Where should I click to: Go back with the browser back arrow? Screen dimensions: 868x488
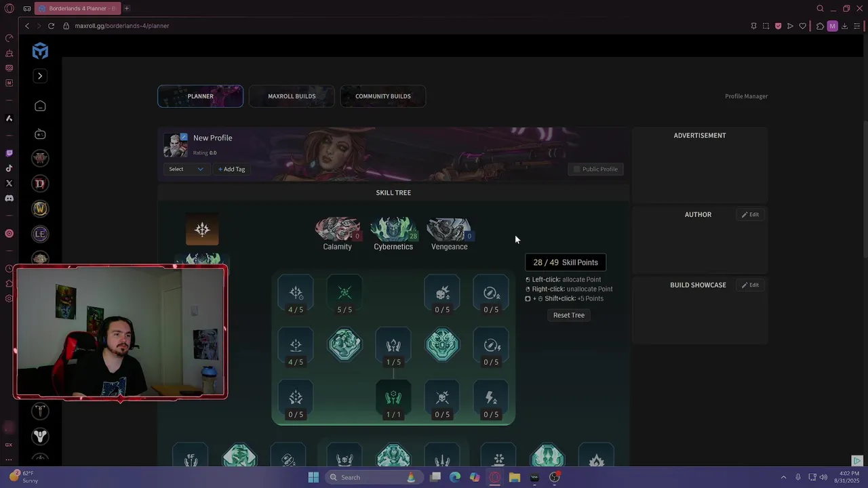click(x=27, y=26)
